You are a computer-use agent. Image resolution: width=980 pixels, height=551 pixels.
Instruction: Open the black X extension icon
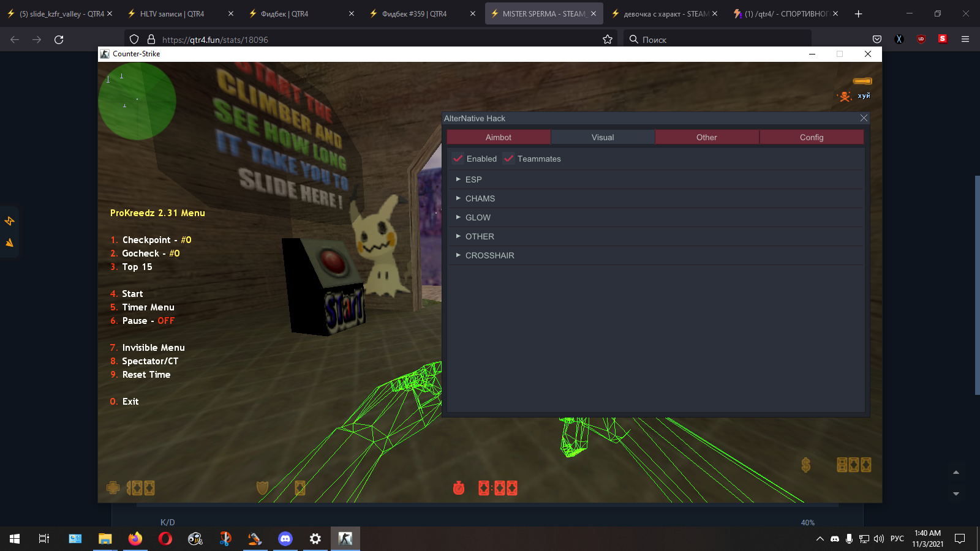[x=899, y=39]
